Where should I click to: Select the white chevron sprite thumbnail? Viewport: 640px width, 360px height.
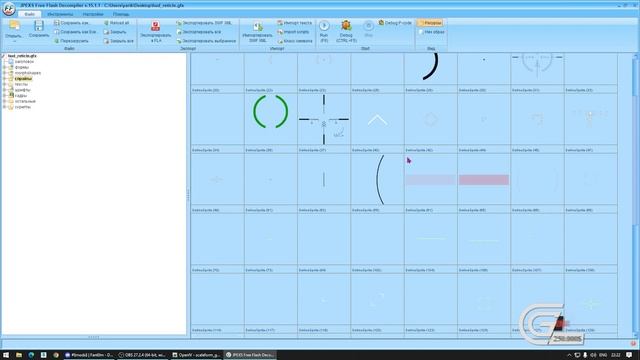377,120
